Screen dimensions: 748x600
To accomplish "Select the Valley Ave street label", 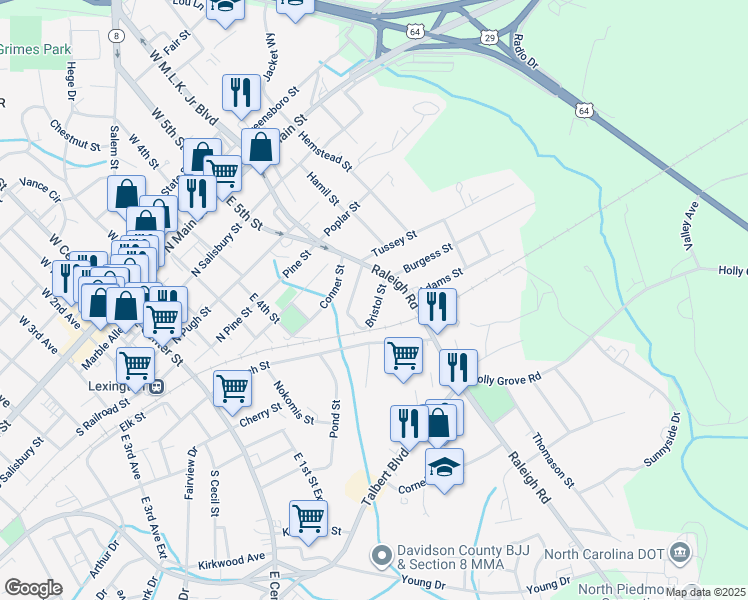I will (690, 226).
